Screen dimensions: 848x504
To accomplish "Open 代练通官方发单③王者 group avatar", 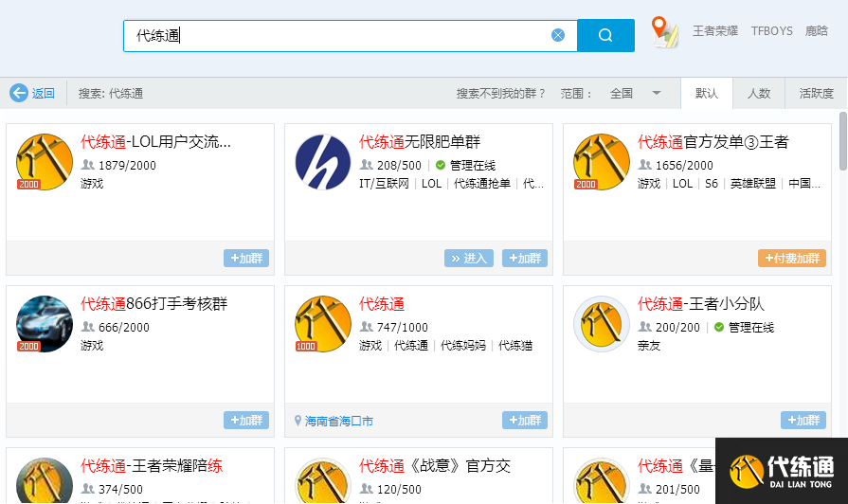I will click(602, 162).
